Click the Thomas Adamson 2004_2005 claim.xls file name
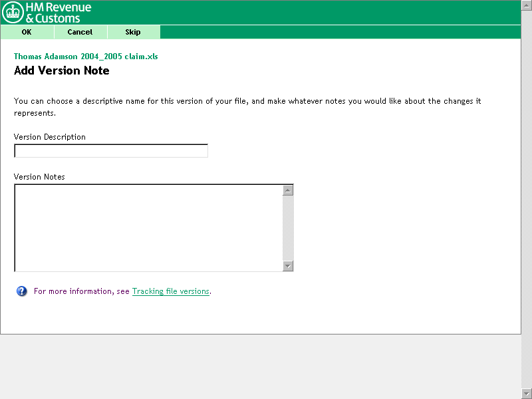The height and width of the screenshot is (399, 532). (86, 57)
